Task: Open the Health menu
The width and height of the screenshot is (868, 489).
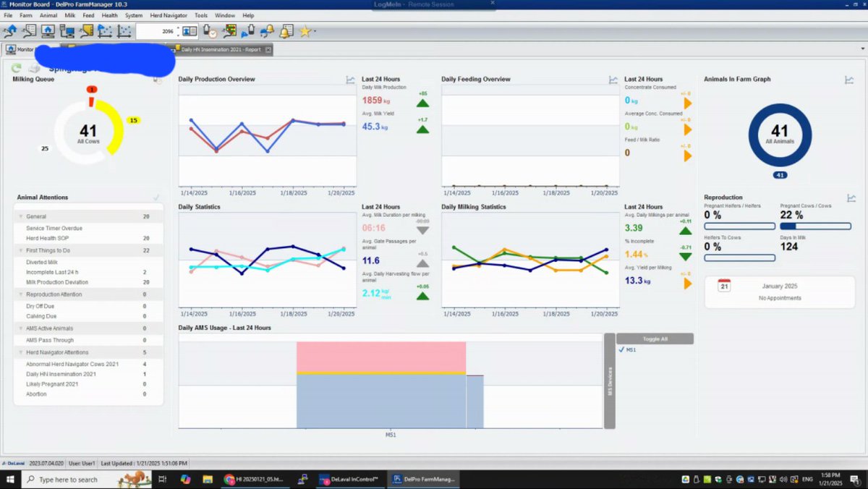Action: 110,15
